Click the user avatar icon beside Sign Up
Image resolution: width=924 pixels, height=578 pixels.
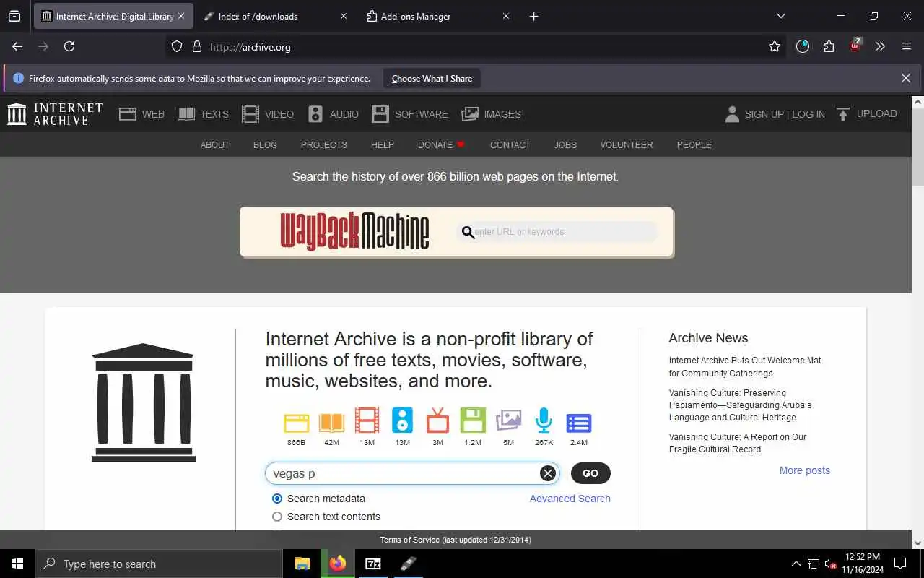pyautogui.click(x=732, y=114)
